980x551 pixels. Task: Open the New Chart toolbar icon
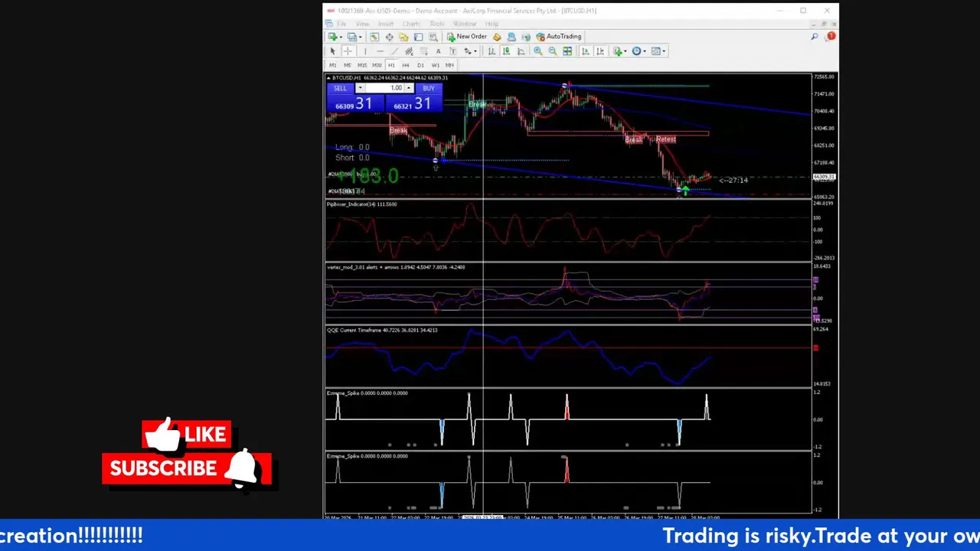click(x=332, y=37)
